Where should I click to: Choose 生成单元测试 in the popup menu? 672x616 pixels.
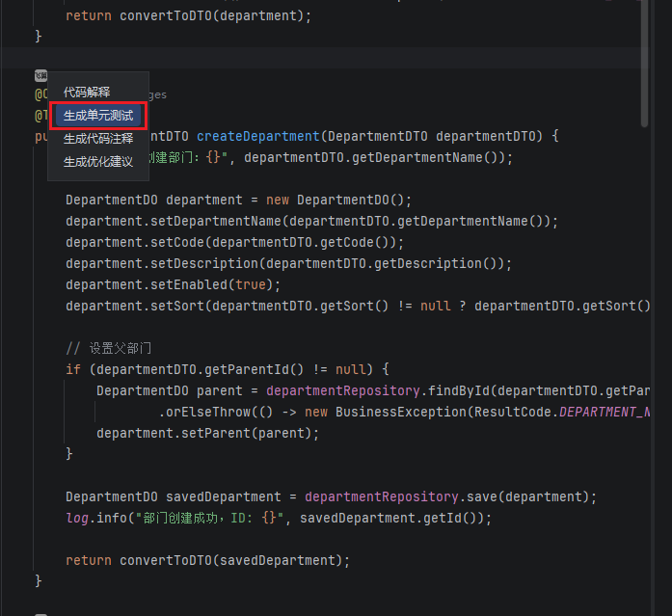tap(98, 116)
